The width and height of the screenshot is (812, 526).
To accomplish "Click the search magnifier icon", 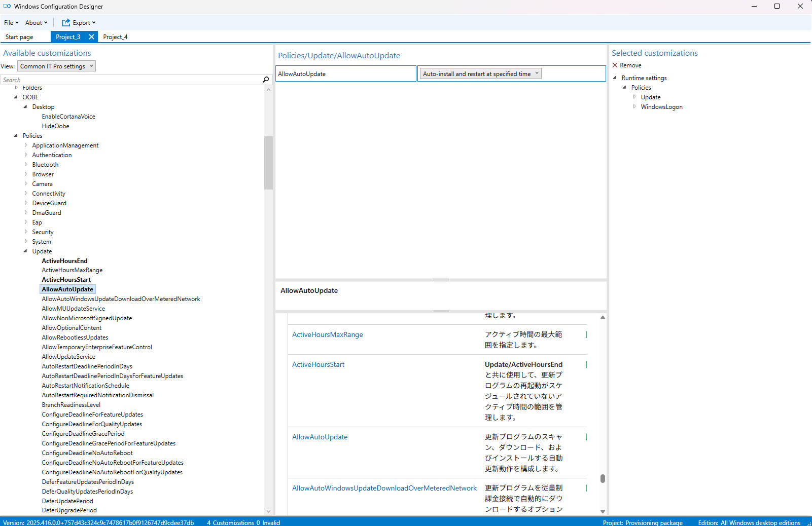I will click(266, 80).
